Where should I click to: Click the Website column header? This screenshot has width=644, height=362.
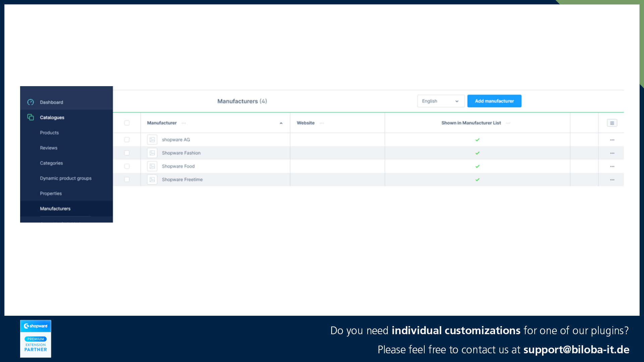(x=306, y=123)
